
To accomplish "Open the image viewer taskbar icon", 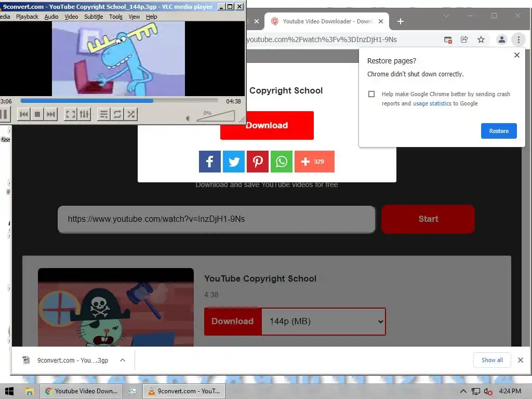I will point(132,391).
